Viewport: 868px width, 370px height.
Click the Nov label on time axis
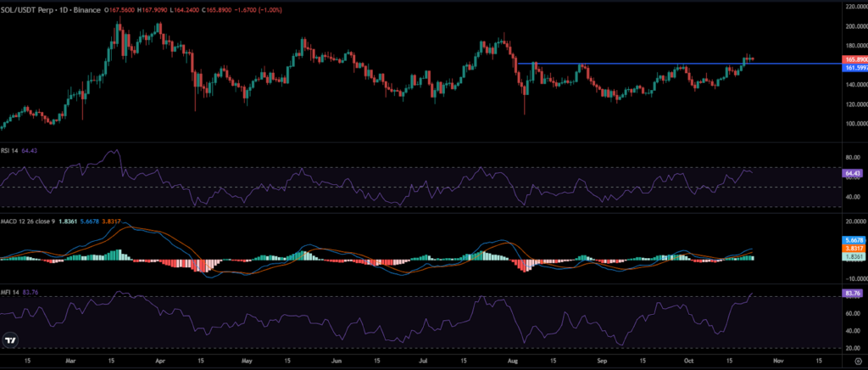[x=776, y=360]
